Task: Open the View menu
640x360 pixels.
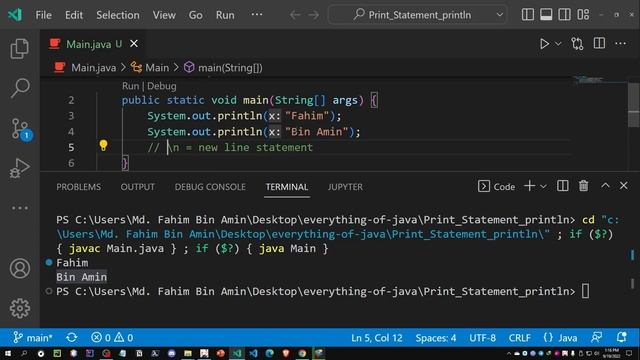Action: 164,15
